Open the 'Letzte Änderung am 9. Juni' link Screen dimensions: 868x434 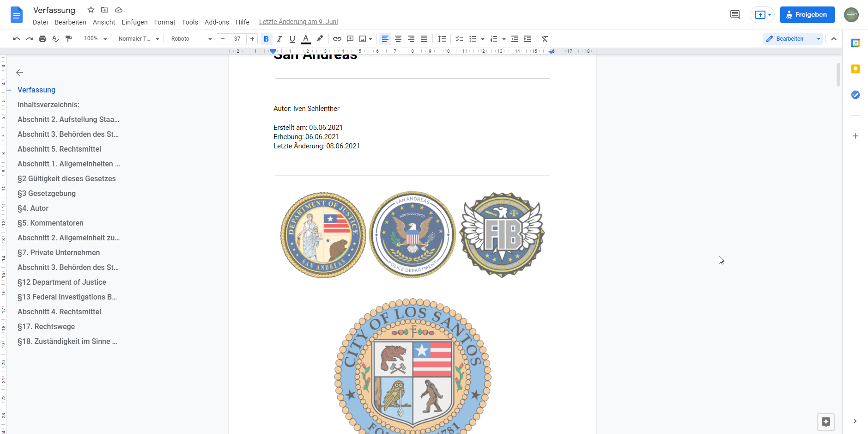[x=298, y=22]
